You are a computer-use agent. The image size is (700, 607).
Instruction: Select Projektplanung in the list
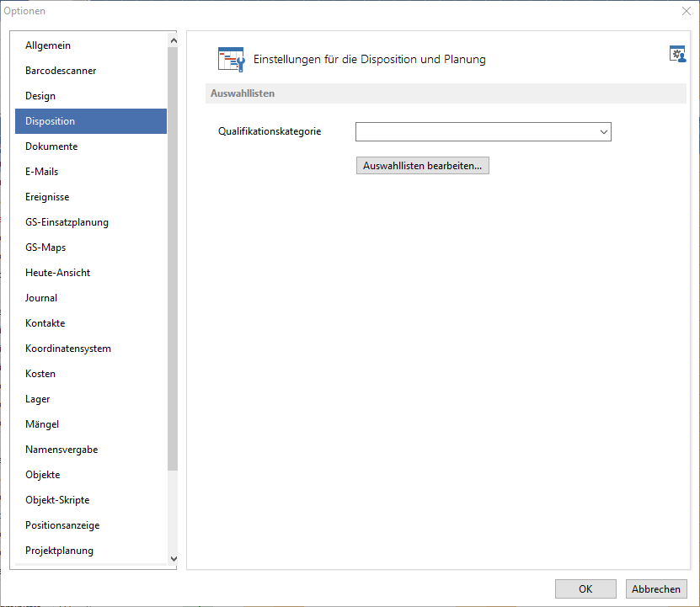91,551
